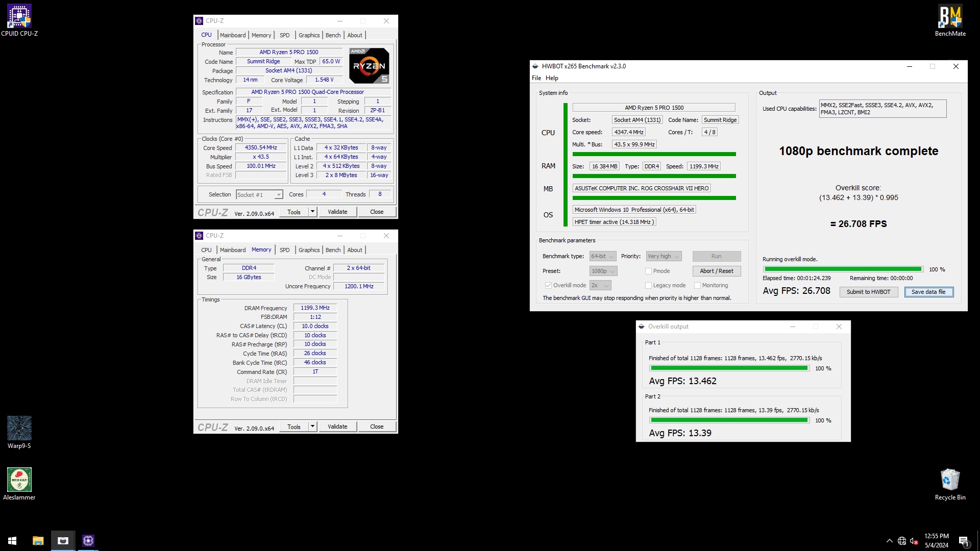Click the Overkill output window title icon
Image resolution: width=980 pixels, height=551 pixels.
pyautogui.click(x=642, y=327)
